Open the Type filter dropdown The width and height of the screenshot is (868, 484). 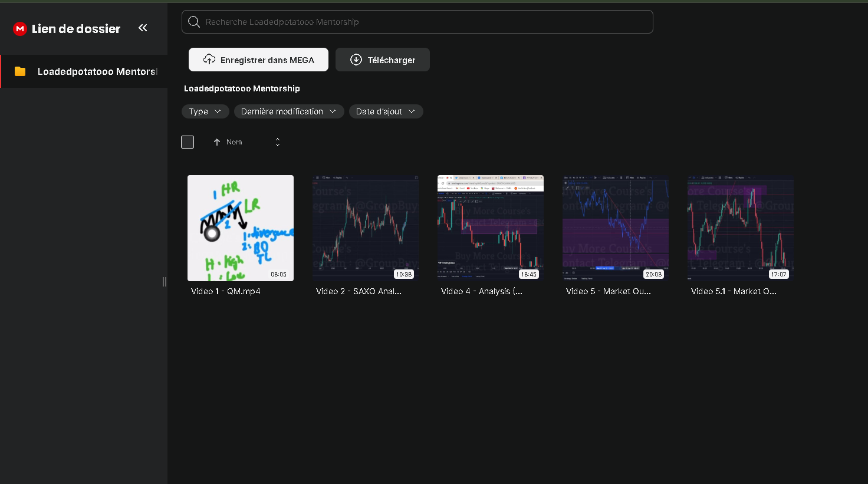click(205, 111)
